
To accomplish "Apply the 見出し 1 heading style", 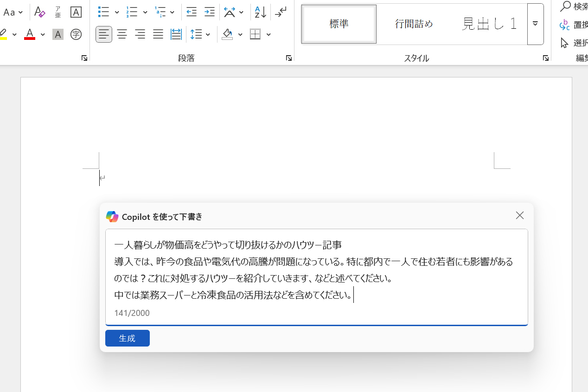I will [x=489, y=24].
